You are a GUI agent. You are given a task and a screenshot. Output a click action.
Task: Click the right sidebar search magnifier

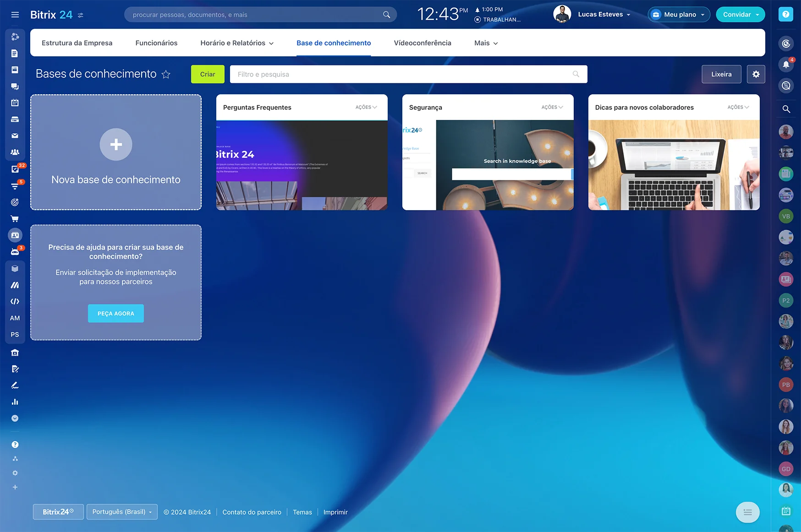tap(786, 109)
